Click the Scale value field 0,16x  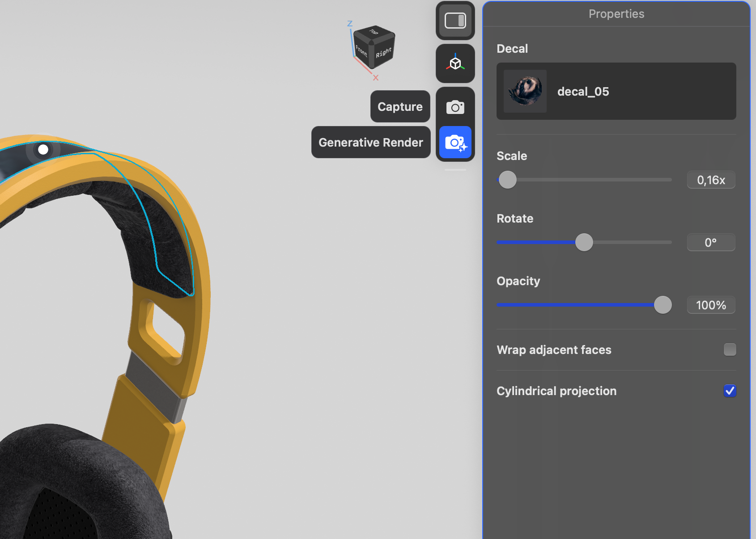tap(711, 180)
